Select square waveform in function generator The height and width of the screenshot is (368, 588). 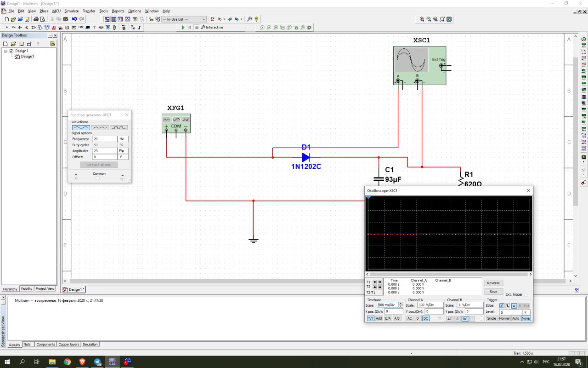pos(119,127)
